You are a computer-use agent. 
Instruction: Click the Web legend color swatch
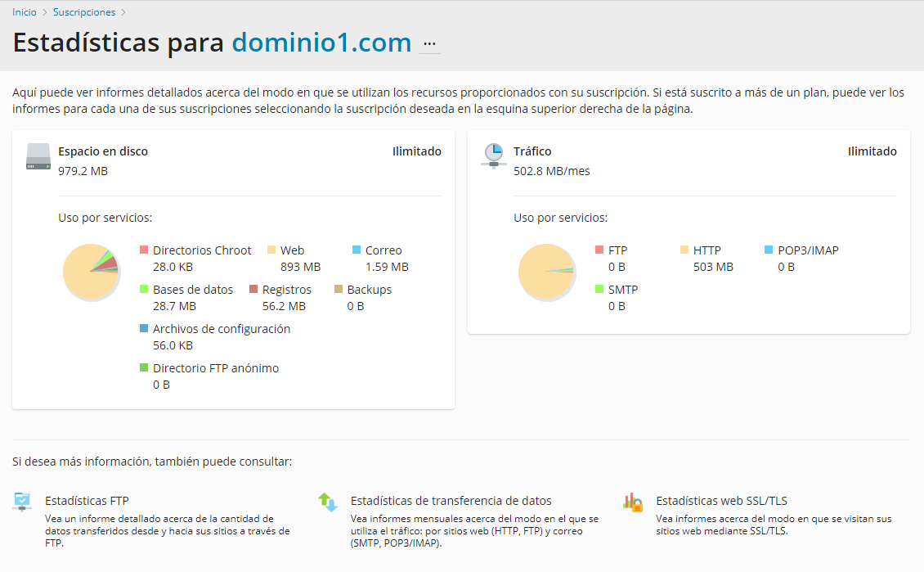coord(271,250)
